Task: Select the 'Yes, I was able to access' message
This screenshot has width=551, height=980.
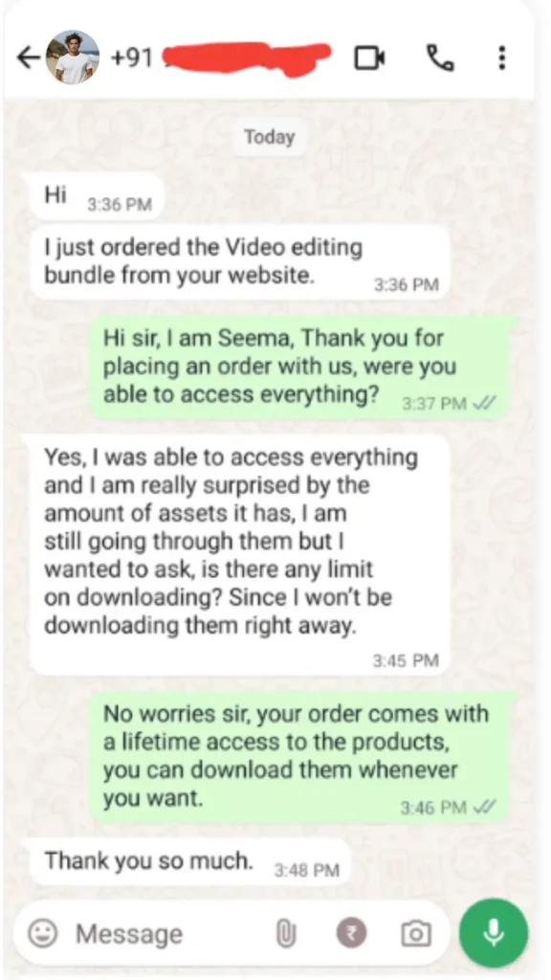Action: click(240, 555)
